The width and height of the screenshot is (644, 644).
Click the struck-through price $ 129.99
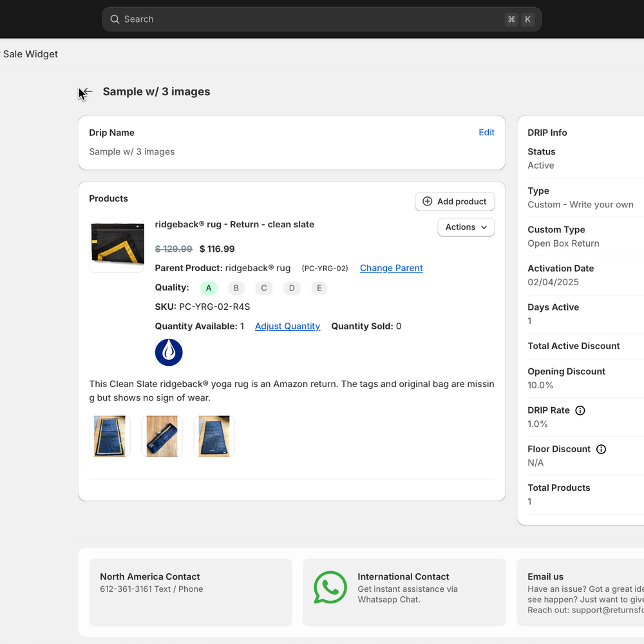(173, 249)
